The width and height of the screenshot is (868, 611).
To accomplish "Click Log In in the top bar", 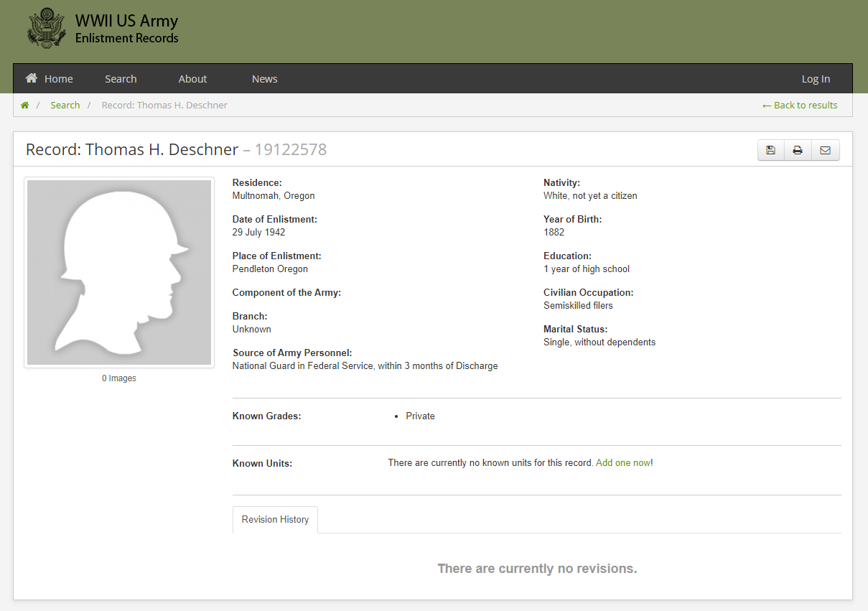I will coord(816,79).
